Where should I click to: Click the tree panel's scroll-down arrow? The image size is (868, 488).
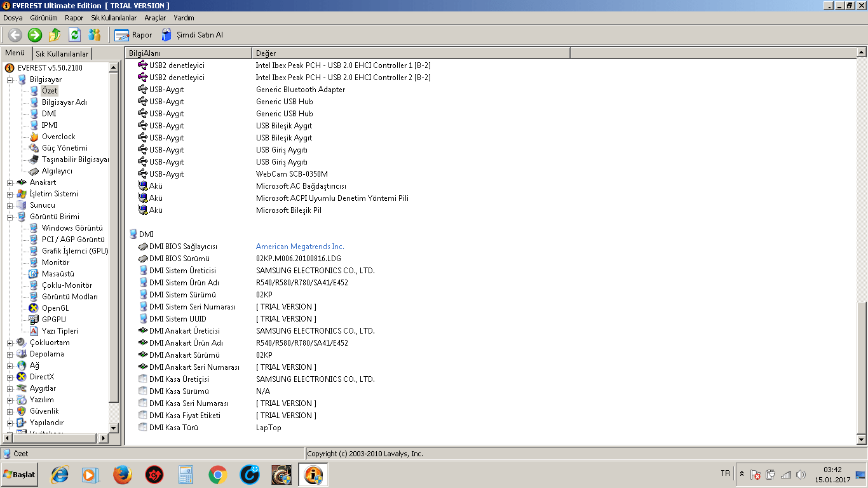coord(114,428)
